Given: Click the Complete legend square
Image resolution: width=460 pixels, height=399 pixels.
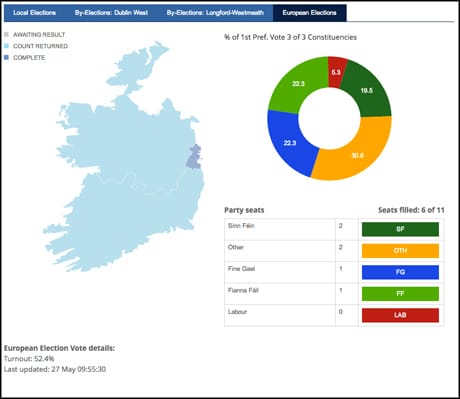Looking at the screenshot, I should 6,57.
